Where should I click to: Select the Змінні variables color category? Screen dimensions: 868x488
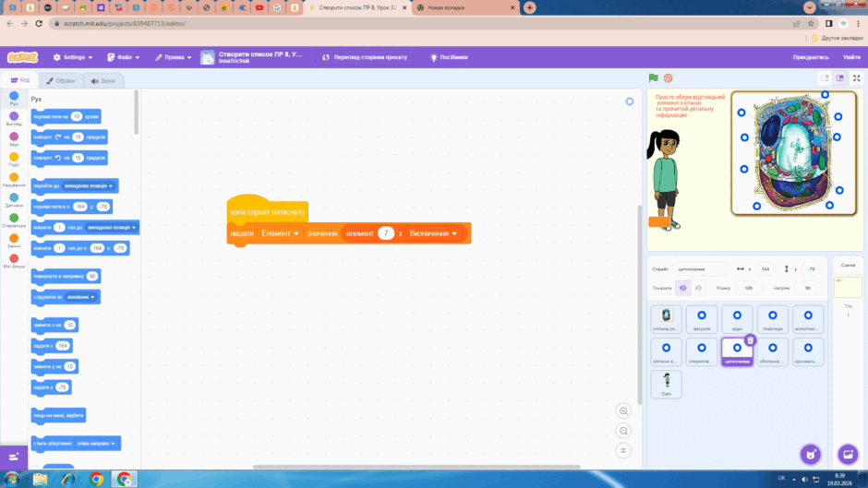click(14, 241)
